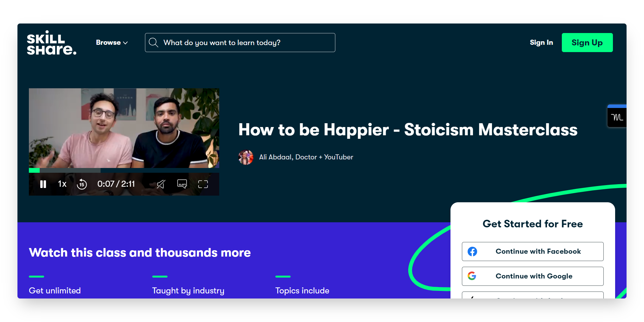Click the green Sign Up button
This screenshot has width=644, height=322.
pos(587,43)
